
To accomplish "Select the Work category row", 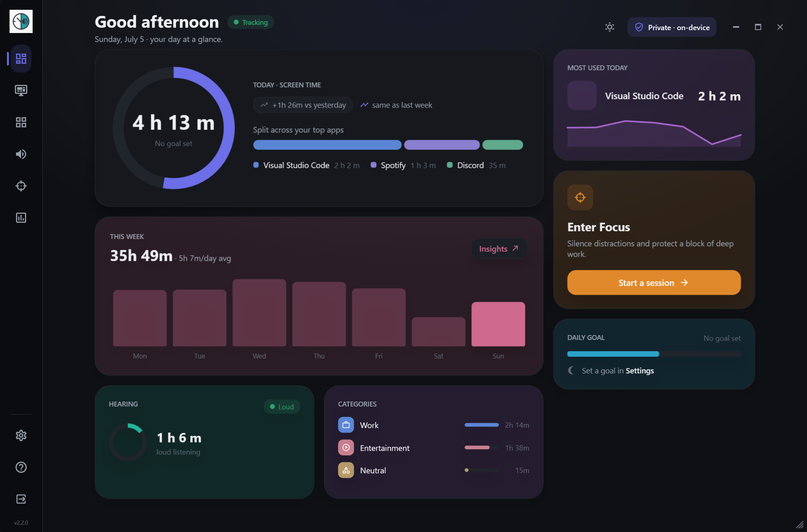I will point(433,425).
